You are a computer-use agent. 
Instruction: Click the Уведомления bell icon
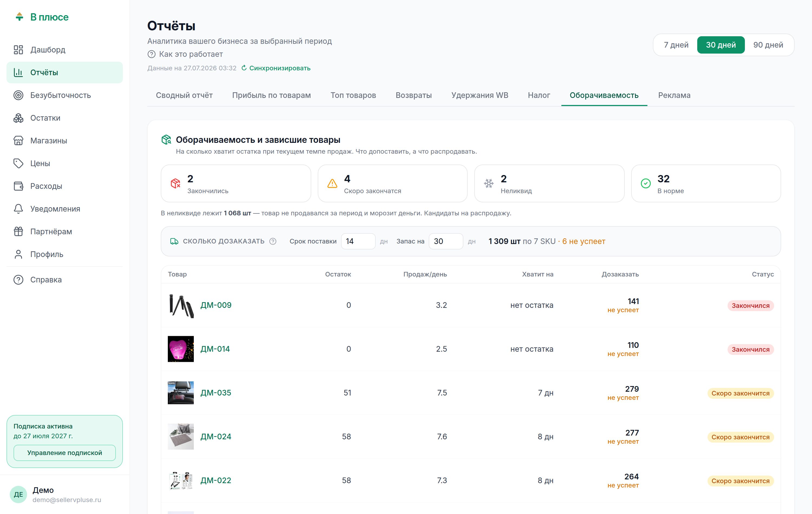click(x=18, y=209)
